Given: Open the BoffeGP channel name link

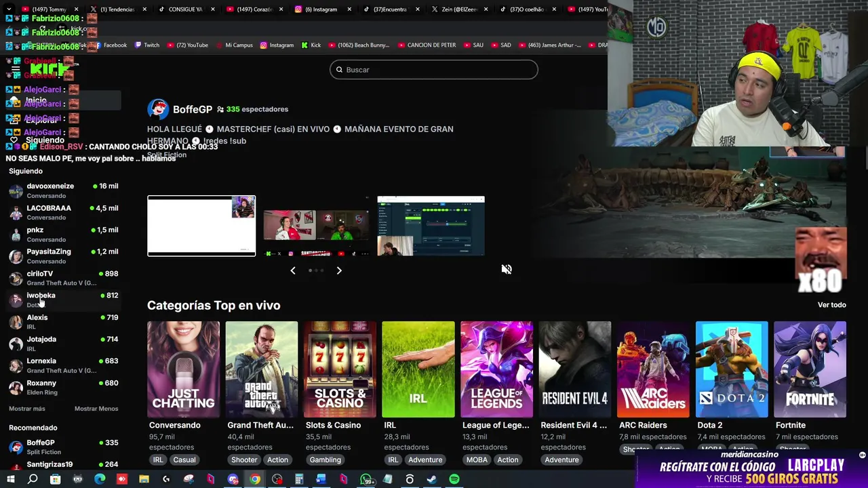Looking at the screenshot, I should [193, 109].
